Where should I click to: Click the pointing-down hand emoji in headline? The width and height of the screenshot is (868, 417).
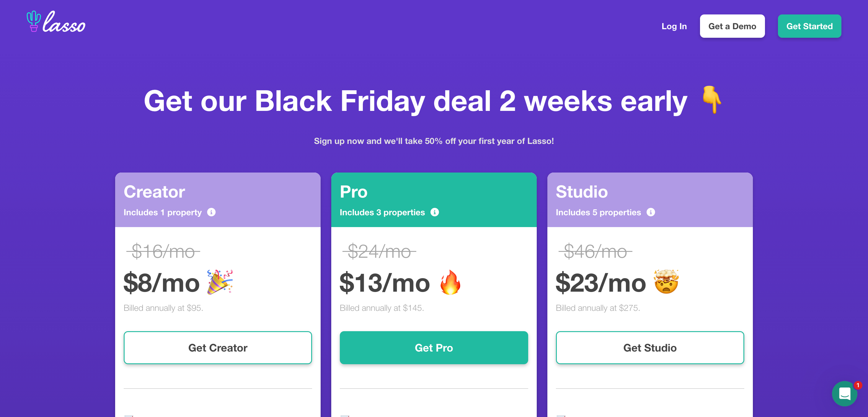point(712,100)
